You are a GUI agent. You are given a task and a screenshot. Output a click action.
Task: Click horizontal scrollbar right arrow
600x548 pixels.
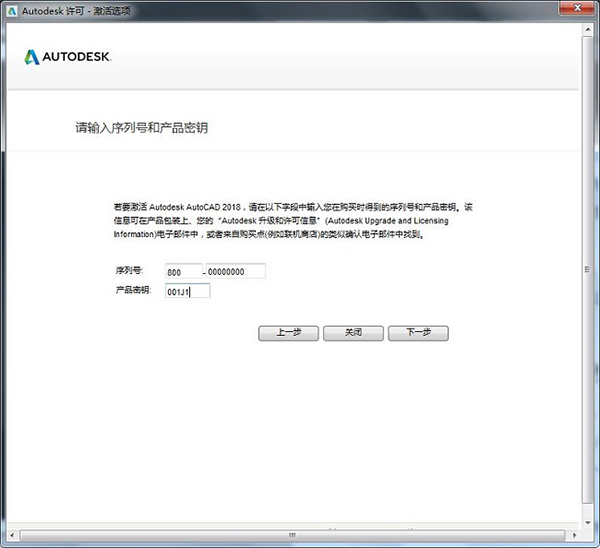point(574,535)
